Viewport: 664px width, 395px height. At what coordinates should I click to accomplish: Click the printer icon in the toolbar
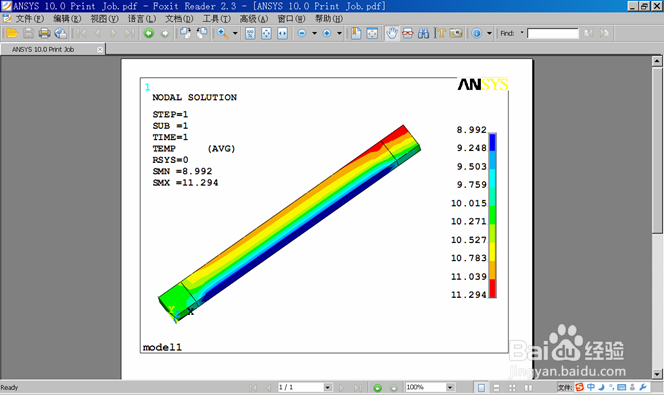pyautogui.click(x=44, y=33)
